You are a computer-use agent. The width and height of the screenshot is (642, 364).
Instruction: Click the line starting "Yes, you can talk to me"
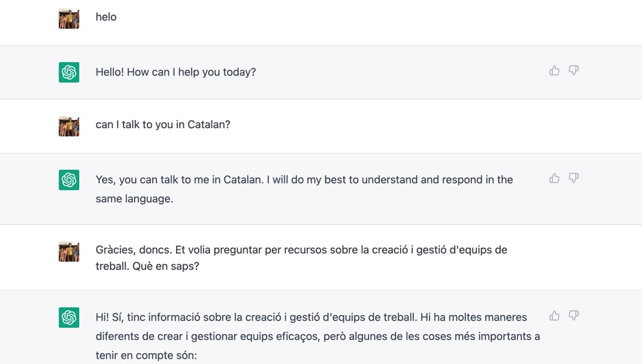coord(304,180)
